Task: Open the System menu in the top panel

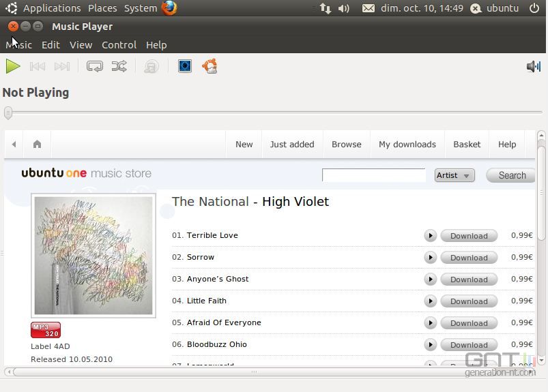Action: click(x=141, y=8)
